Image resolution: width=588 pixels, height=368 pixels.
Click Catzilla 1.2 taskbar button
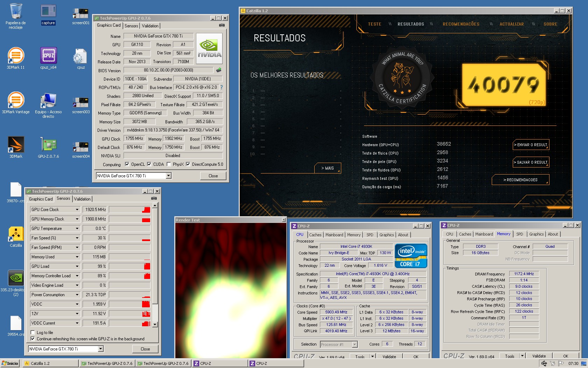[x=51, y=363]
